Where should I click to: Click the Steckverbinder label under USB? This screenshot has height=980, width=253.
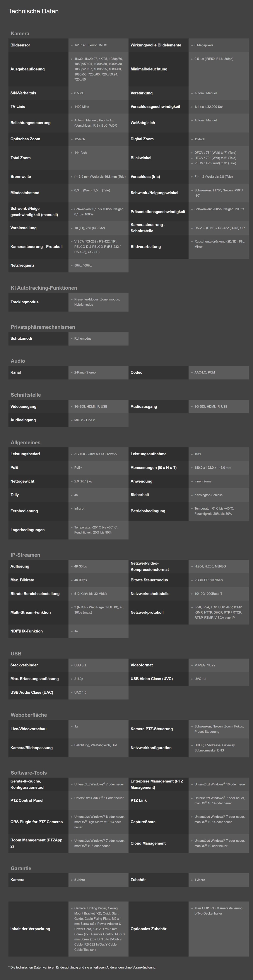click(24, 665)
